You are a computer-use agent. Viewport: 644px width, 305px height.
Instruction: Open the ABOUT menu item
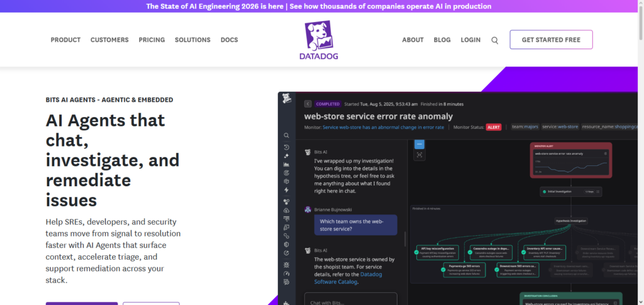(x=413, y=40)
